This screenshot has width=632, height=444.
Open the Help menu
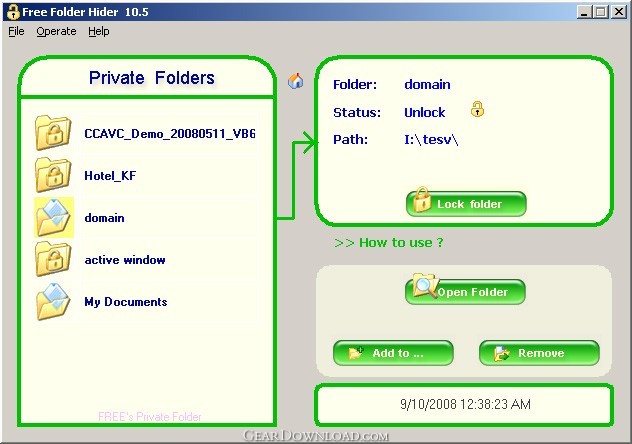[99, 31]
